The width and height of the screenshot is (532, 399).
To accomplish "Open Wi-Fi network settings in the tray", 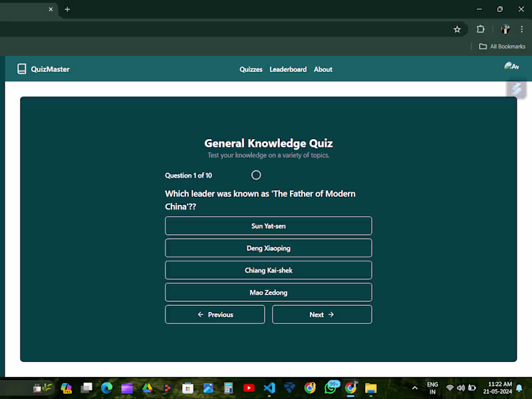I will click(x=450, y=388).
